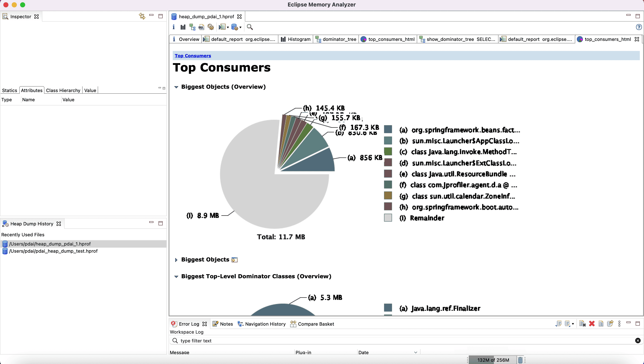Open the three-dot view menu in Error Log
Screen dimensions: 644x364
tap(619, 324)
